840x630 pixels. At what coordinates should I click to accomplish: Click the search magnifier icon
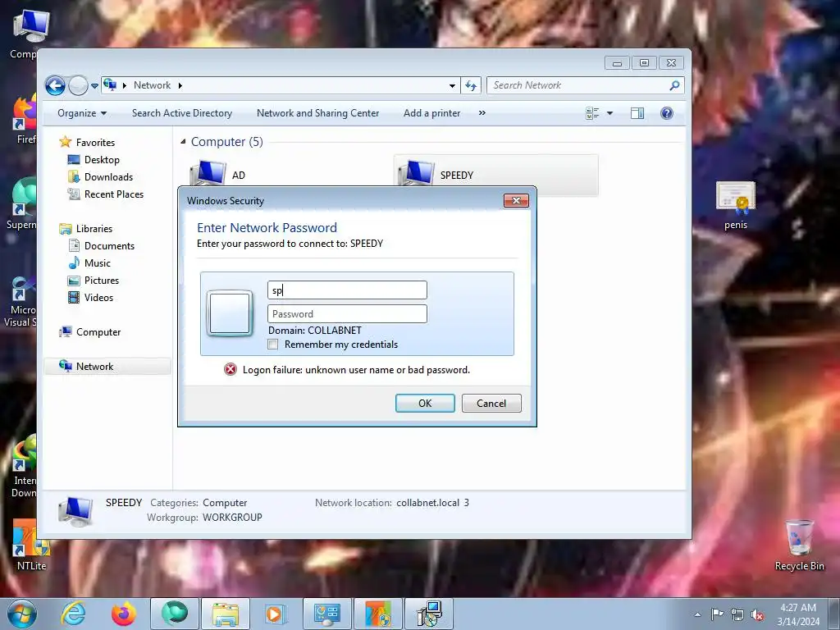click(x=675, y=85)
